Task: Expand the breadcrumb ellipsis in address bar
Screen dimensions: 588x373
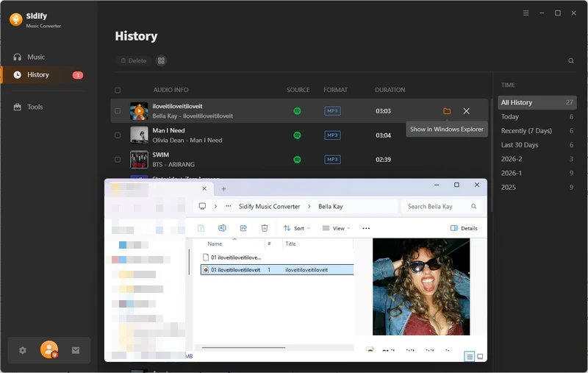Action: point(229,207)
